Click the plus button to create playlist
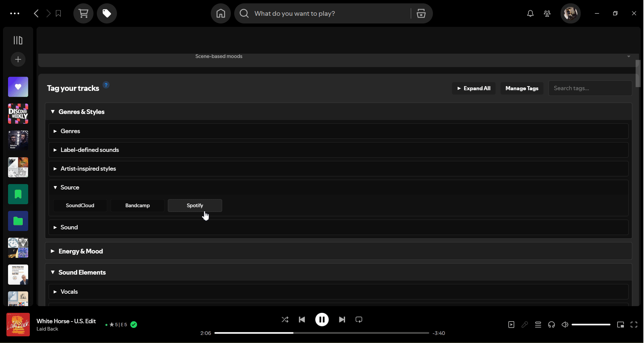Image resolution: width=644 pixels, height=343 pixels. click(18, 59)
